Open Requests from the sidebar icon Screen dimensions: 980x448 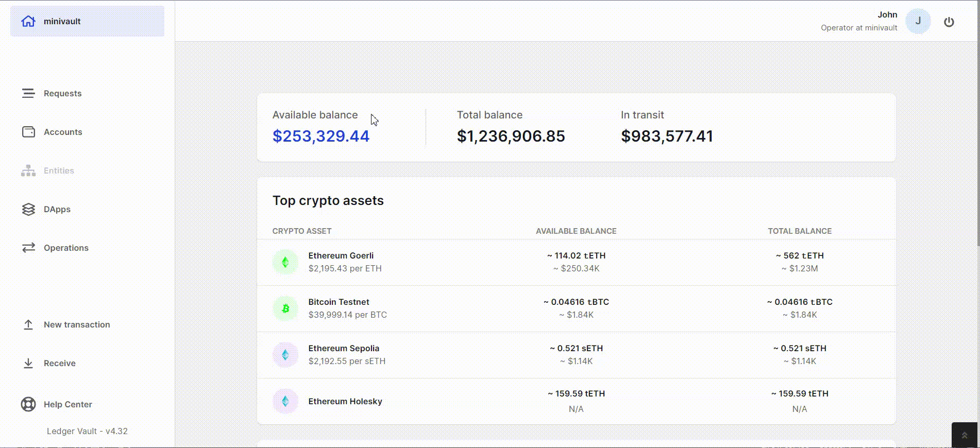28,93
